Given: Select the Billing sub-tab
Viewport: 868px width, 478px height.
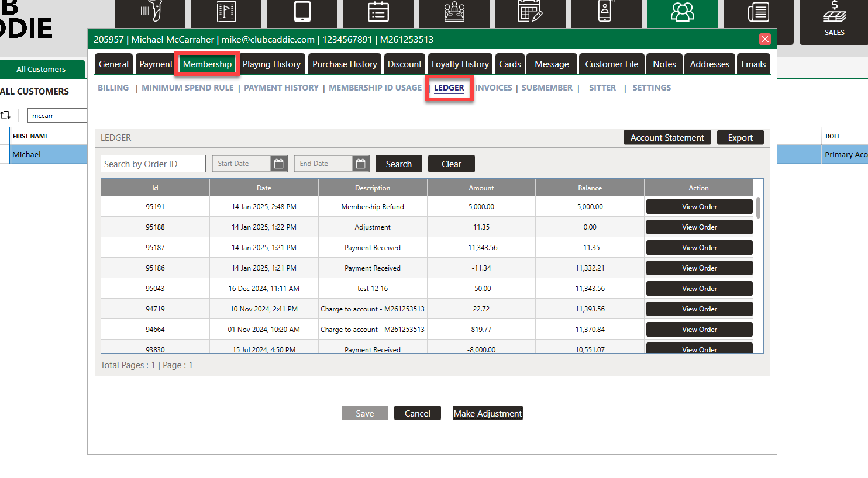Looking at the screenshot, I should click(x=113, y=88).
